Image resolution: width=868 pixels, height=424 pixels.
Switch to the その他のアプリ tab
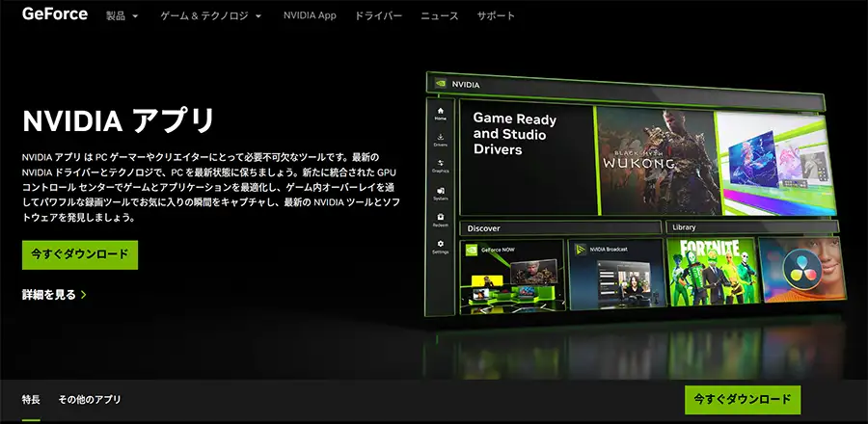tap(89, 399)
